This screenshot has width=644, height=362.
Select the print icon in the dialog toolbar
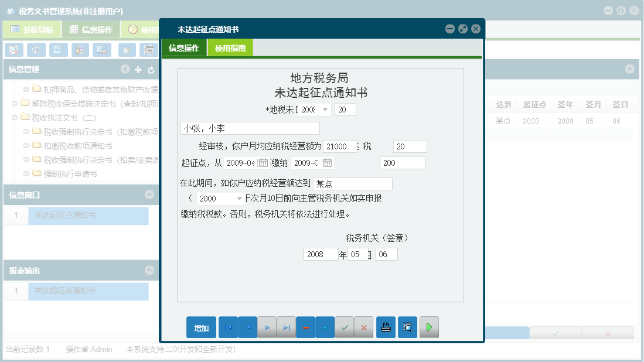click(x=386, y=327)
